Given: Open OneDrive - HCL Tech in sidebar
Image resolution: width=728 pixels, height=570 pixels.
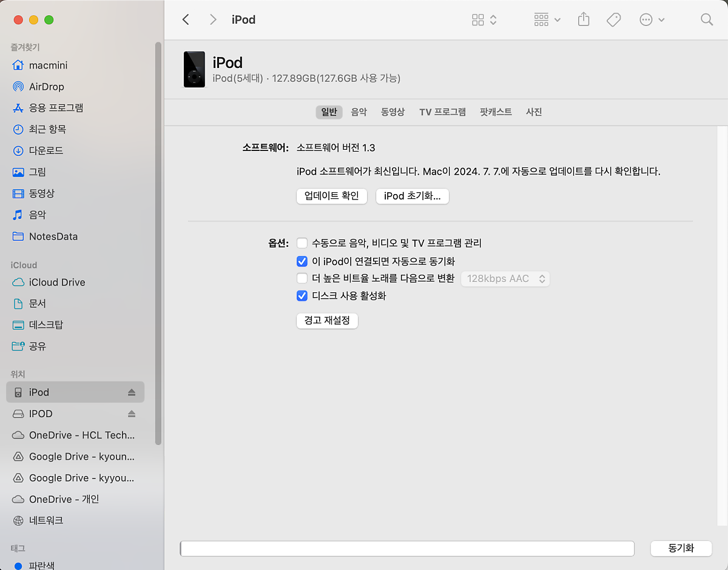Looking at the screenshot, I should point(75,435).
